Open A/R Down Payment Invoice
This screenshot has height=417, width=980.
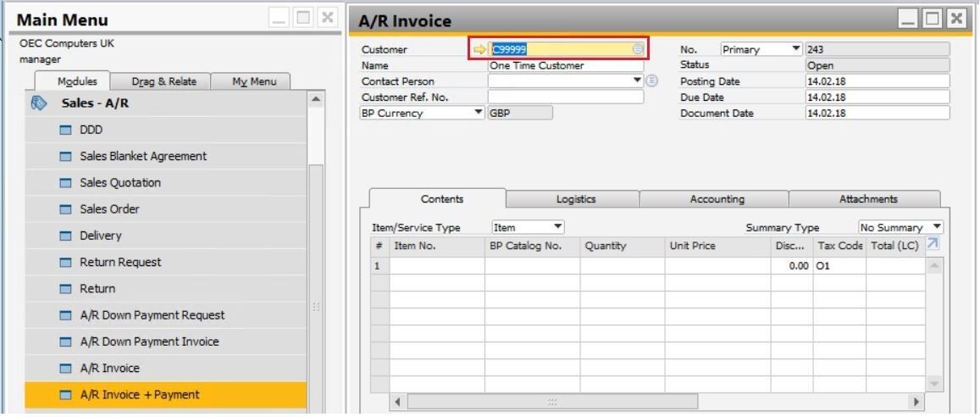point(166,342)
